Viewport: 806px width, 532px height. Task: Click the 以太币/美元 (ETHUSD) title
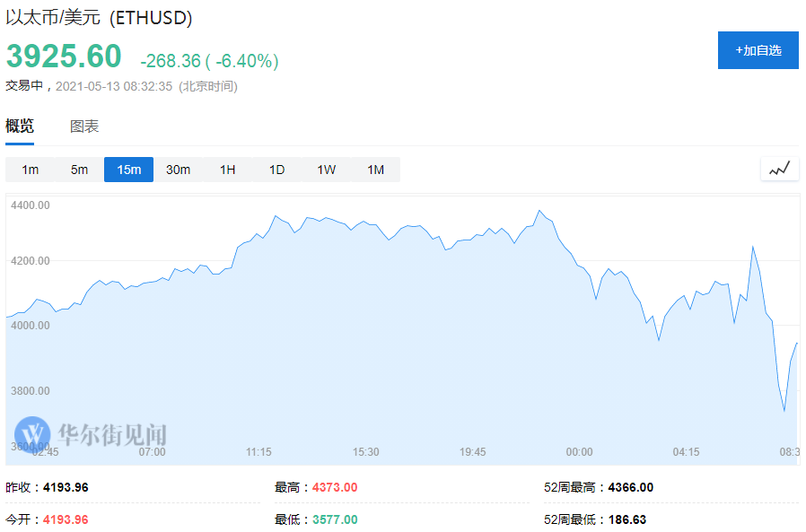click(99, 18)
